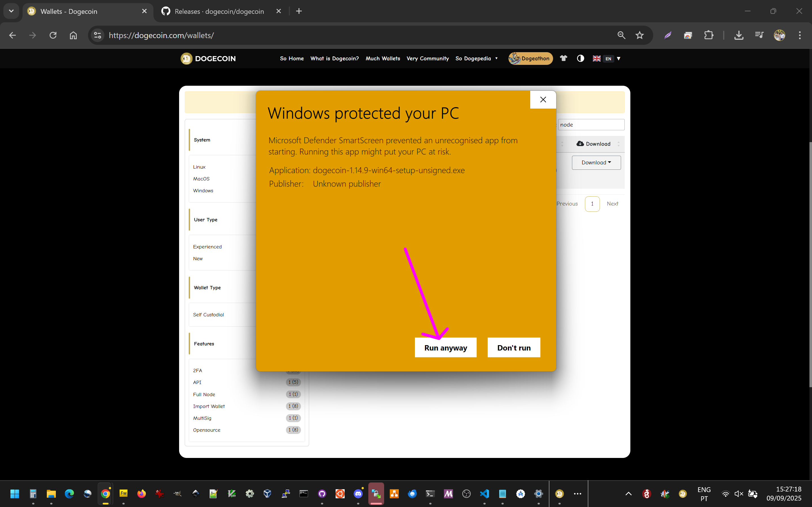Image resolution: width=812 pixels, height=507 pixels.
Task: Click the Run anyway button
Action: click(x=445, y=347)
